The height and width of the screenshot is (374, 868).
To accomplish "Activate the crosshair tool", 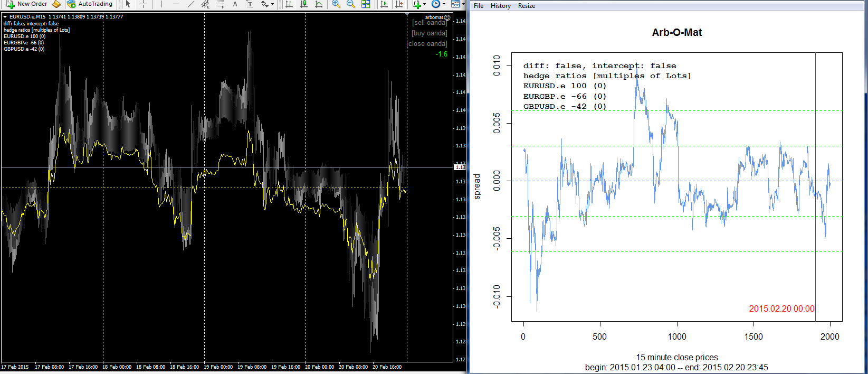I will click(142, 4).
